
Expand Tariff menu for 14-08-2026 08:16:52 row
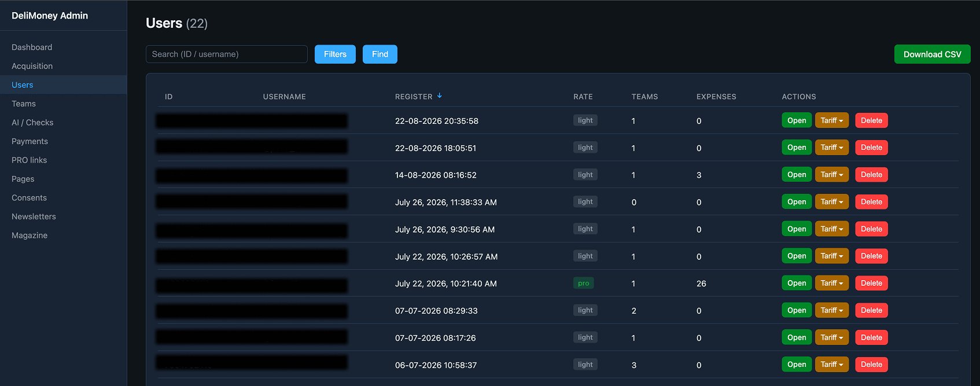(832, 175)
